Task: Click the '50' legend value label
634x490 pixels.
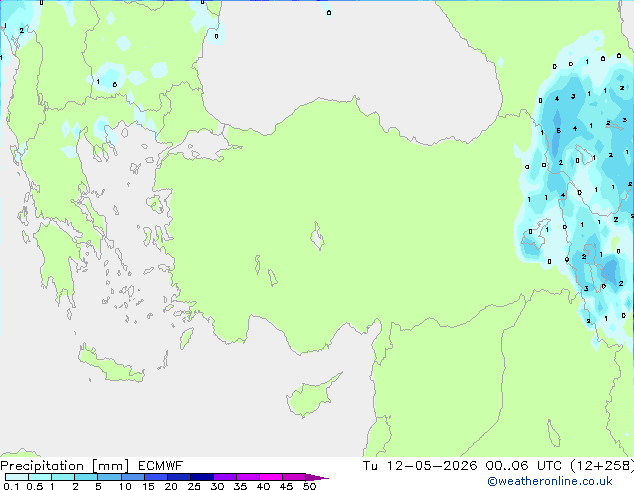Action: coord(309,486)
